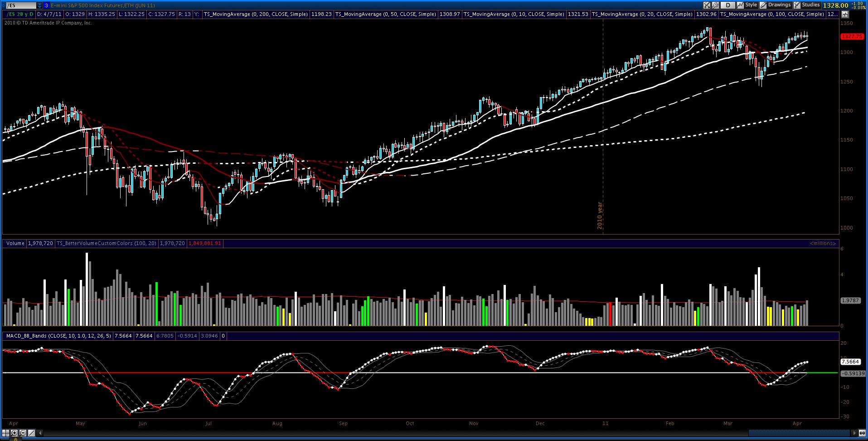Click the Volume study label

coord(15,244)
